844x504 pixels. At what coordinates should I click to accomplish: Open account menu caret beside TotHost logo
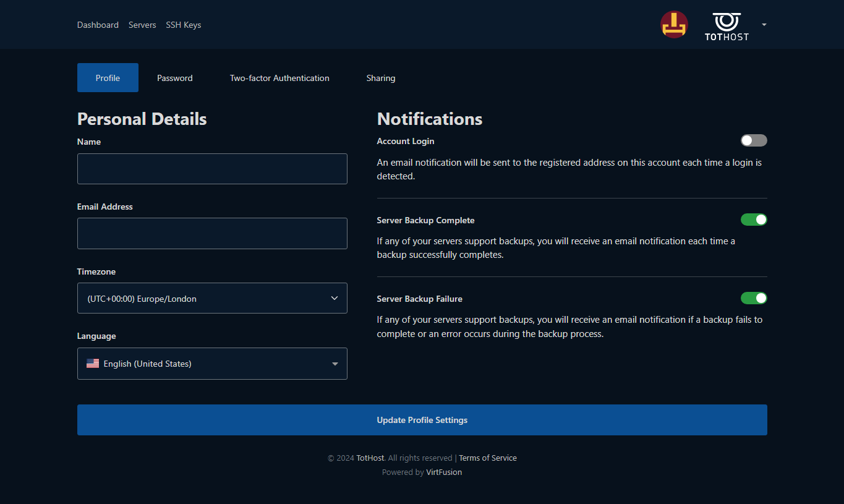[764, 25]
